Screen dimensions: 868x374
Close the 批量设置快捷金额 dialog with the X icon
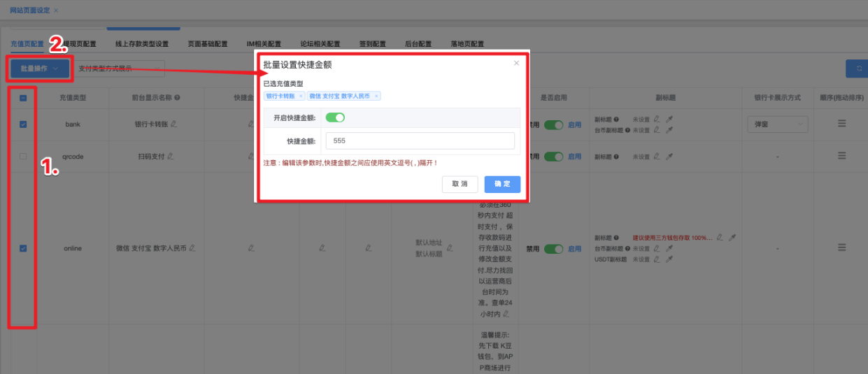pyautogui.click(x=516, y=63)
